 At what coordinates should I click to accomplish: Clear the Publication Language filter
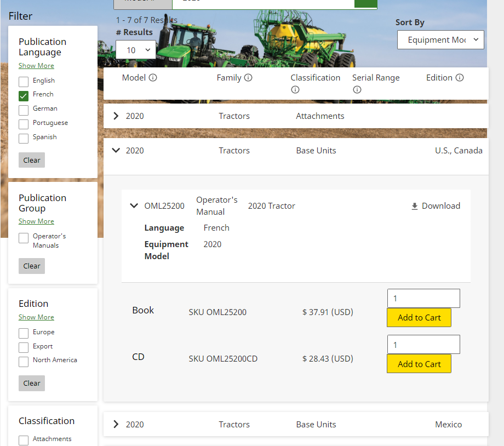click(x=32, y=160)
